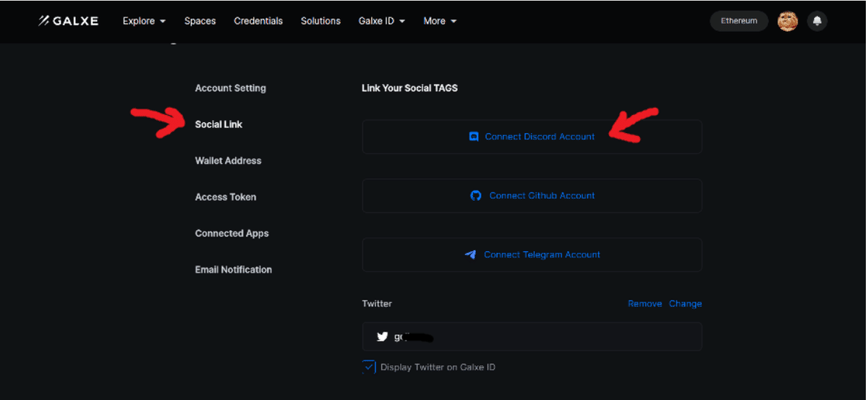
Task: Open the Access Token section
Action: (x=226, y=197)
